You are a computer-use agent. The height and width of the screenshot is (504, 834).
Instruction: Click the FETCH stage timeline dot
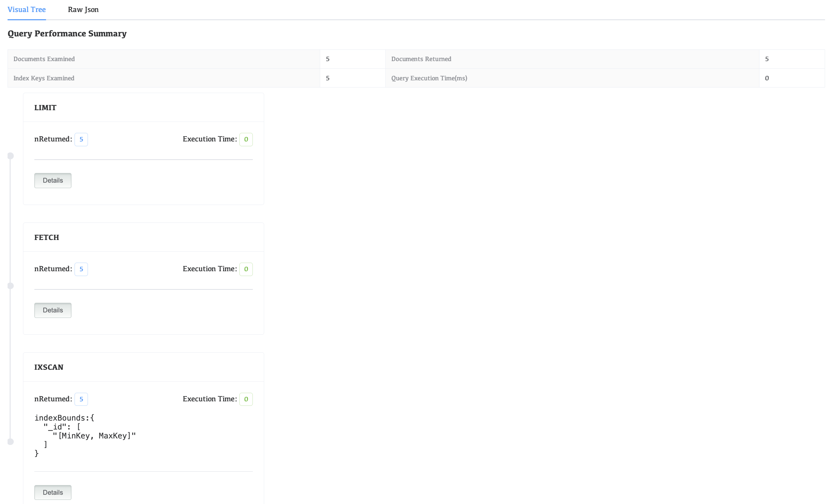click(11, 286)
